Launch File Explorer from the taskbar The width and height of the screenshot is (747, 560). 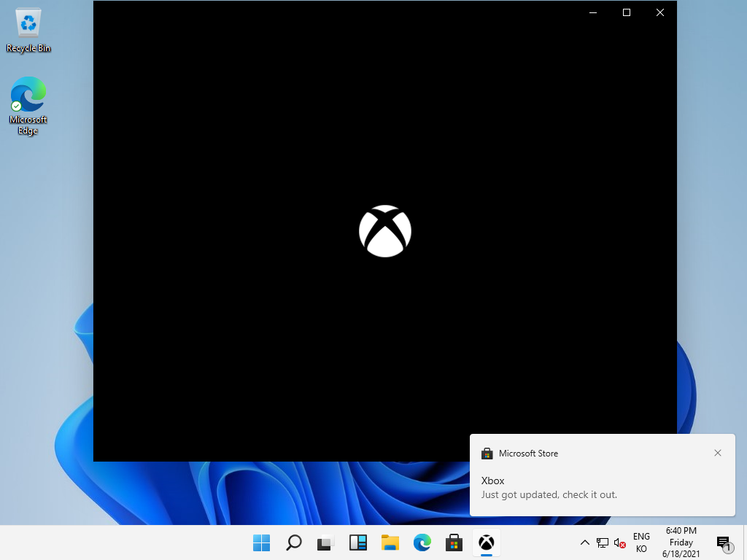click(x=390, y=542)
